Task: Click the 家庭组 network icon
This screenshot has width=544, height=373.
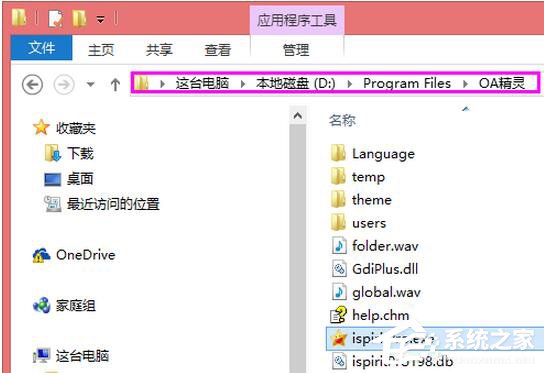Action: (42, 305)
